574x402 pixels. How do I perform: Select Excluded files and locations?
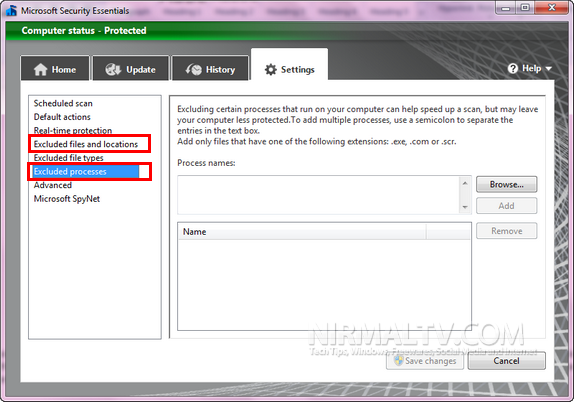86,144
